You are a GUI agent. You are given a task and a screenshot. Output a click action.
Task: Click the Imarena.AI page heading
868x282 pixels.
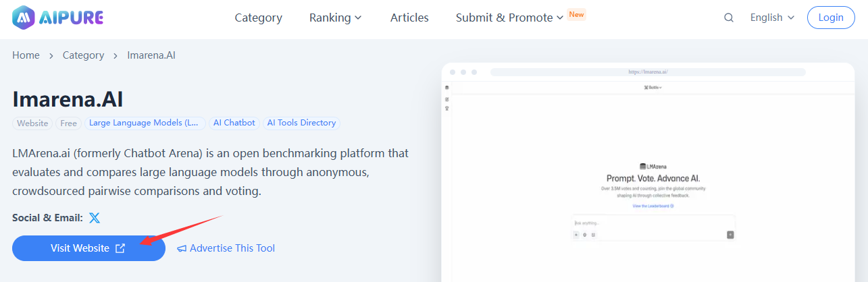[x=68, y=98]
